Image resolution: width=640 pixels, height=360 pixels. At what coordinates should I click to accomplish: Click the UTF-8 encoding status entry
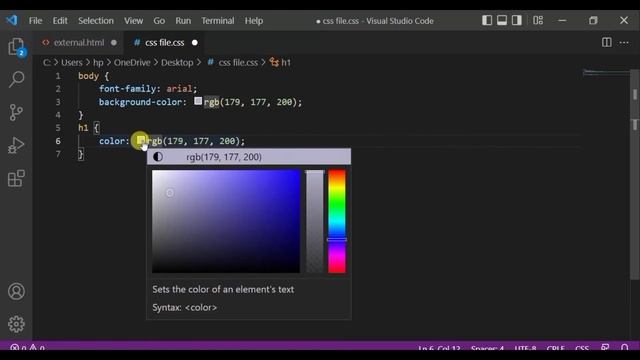(x=525, y=348)
